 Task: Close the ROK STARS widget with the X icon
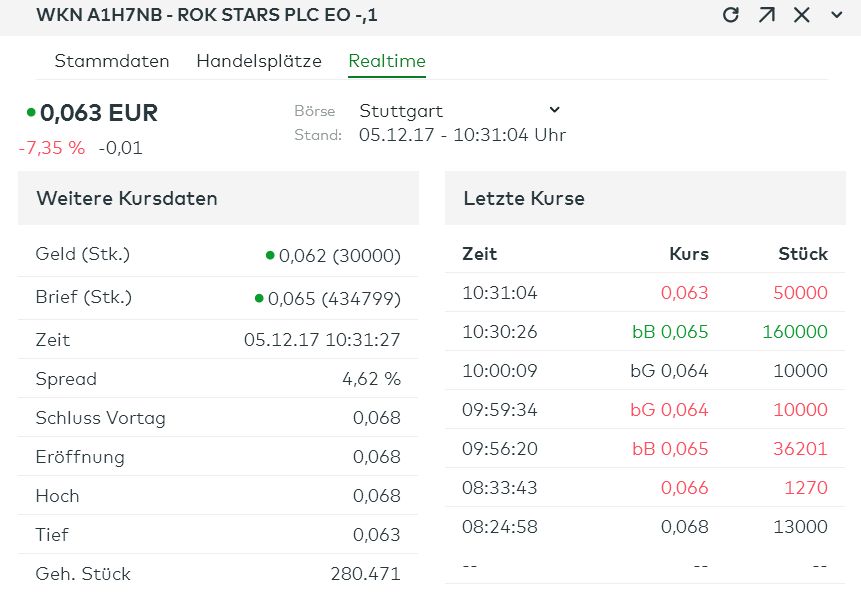tap(800, 15)
